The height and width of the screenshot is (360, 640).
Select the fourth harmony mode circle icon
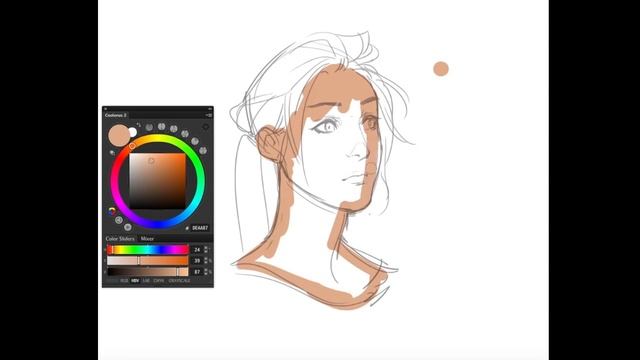click(185, 133)
